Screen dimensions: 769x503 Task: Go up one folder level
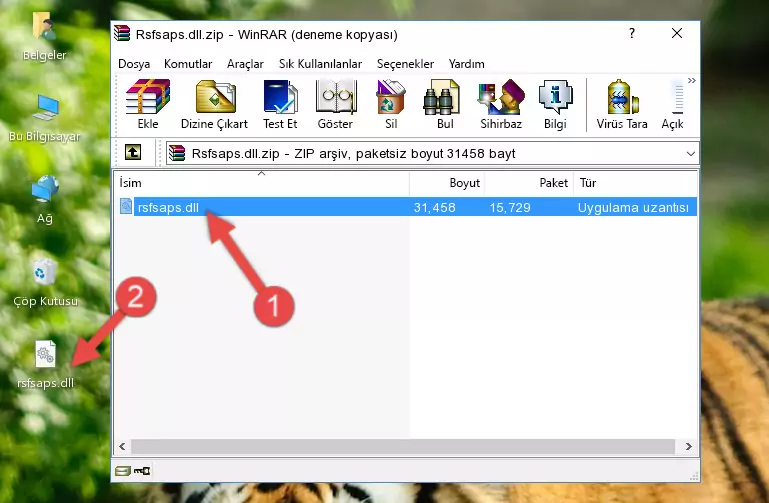(133, 152)
